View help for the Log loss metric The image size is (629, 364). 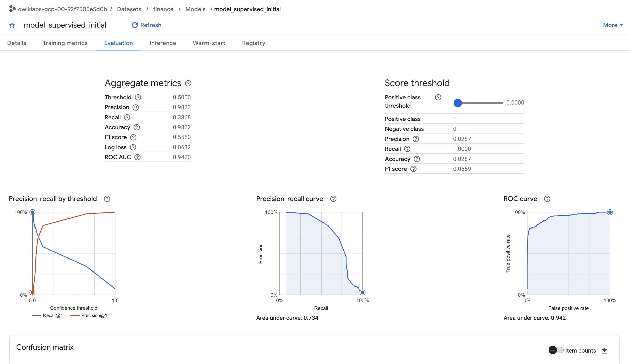(x=133, y=147)
